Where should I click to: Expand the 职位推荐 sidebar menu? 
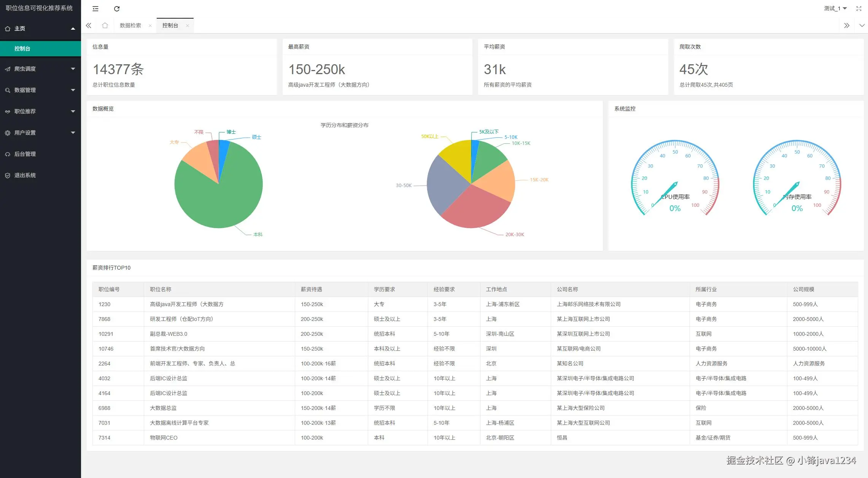click(40, 111)
